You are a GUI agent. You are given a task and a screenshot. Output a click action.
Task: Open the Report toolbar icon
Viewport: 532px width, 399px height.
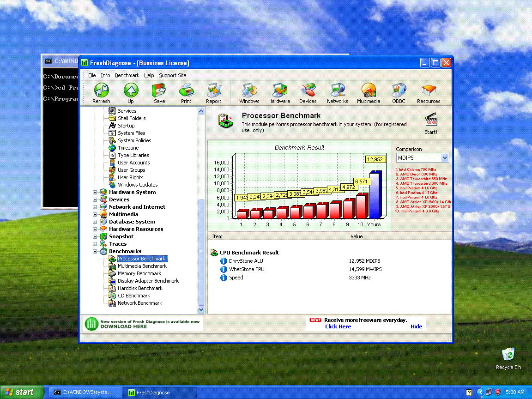tap(214, 91)
